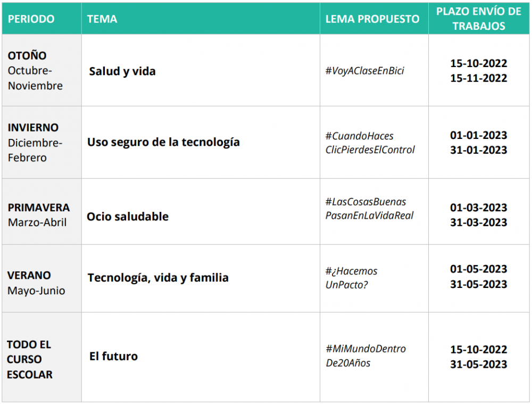Click the LEMA PROPUESTO header cell
The image size is (532, 404).
point(372,19)
